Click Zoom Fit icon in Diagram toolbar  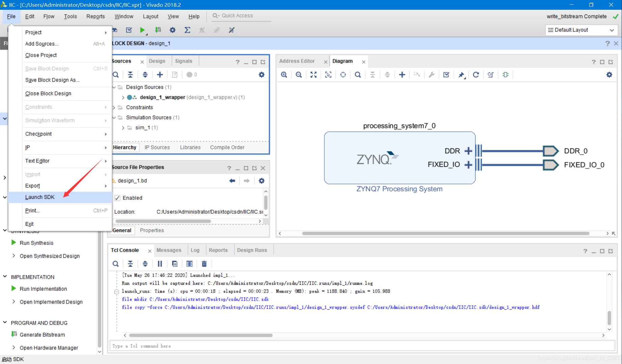[314, 75]
